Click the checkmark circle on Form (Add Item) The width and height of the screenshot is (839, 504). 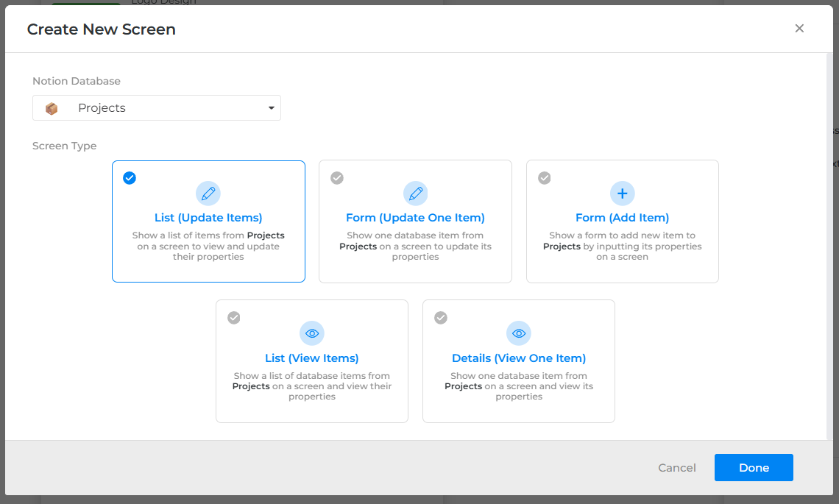tap(544, 177)
